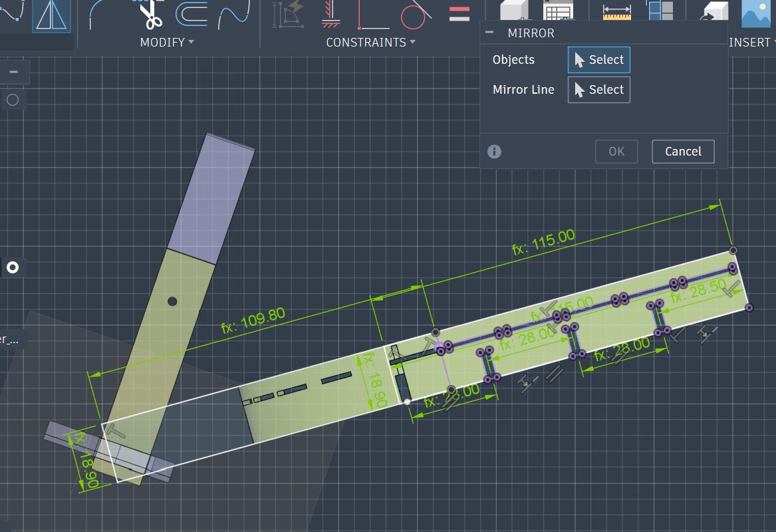This screenshot has width=776, height=532.
Task: Click the Measure ruler icon
Action: coord(616,12)
